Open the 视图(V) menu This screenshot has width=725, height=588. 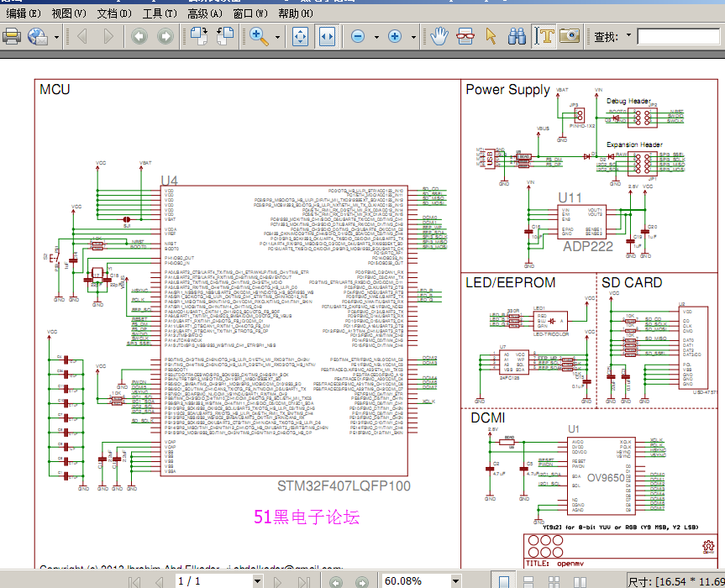[x=68, y=13]
